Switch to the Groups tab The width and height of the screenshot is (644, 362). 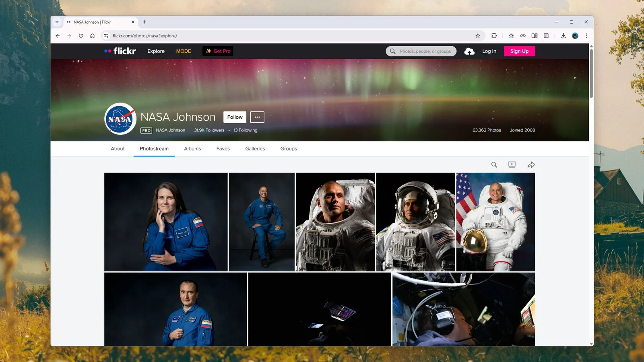(x=289, y=149)
